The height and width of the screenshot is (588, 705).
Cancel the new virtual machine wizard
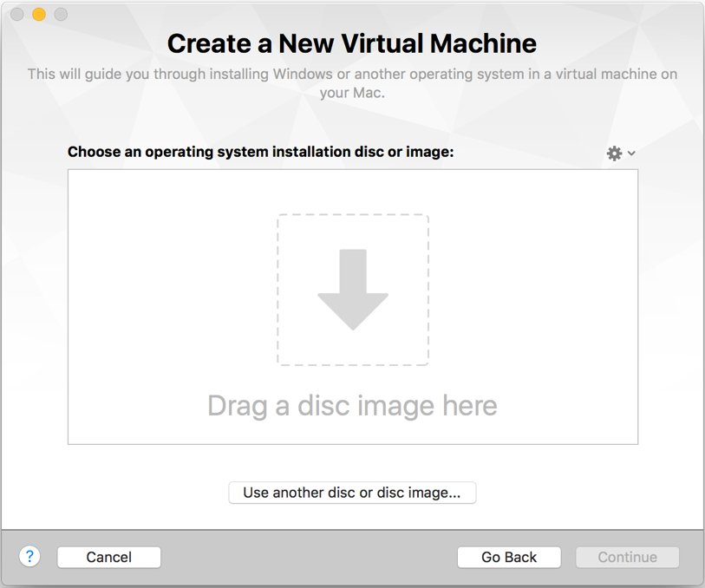(108, 557)
